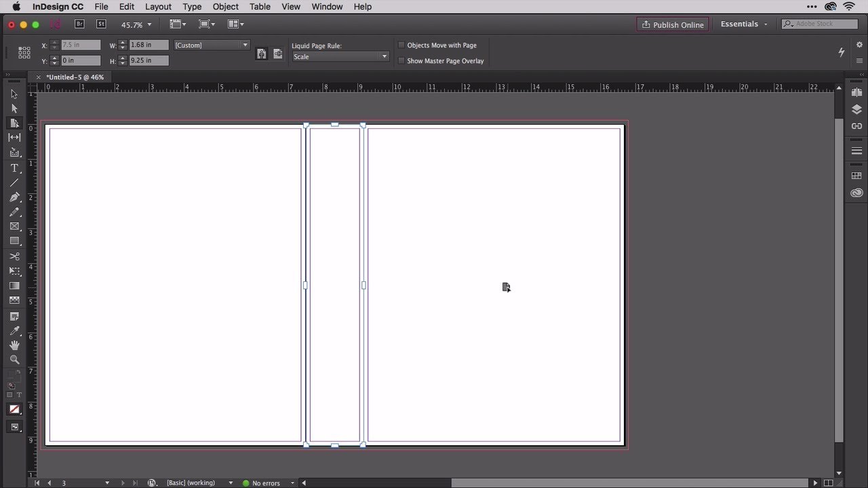Click the H height input field
The image size is (868, 488).
coord(149,60)
